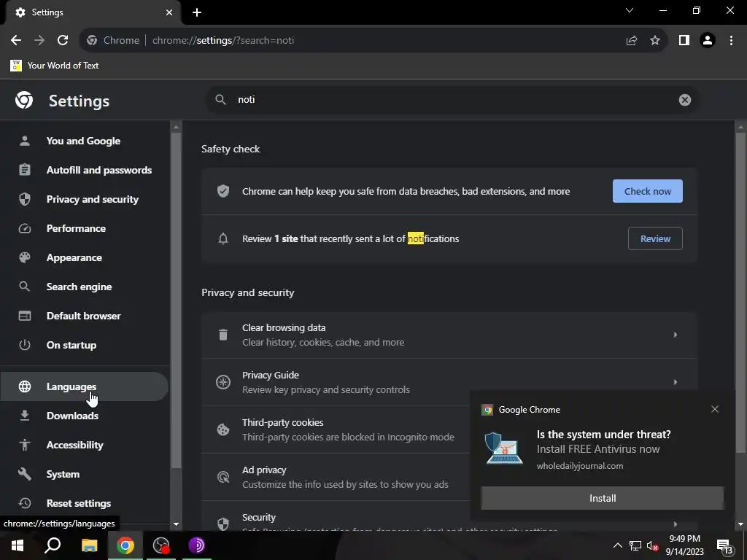This screenshot has width=747, height=560.
Task: Click the browser back arrow
Action: point(16,41)
